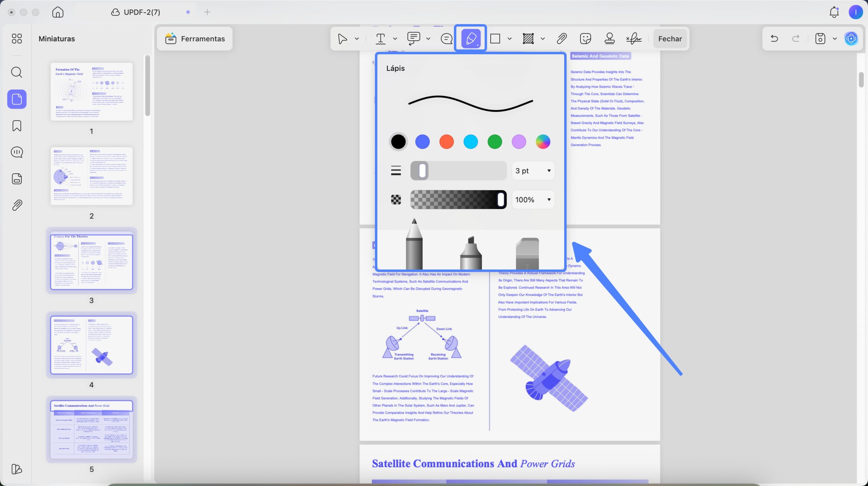The image size is (868, 486).
Task: Attach a file with toolbar paperclip
Action: 561,39
